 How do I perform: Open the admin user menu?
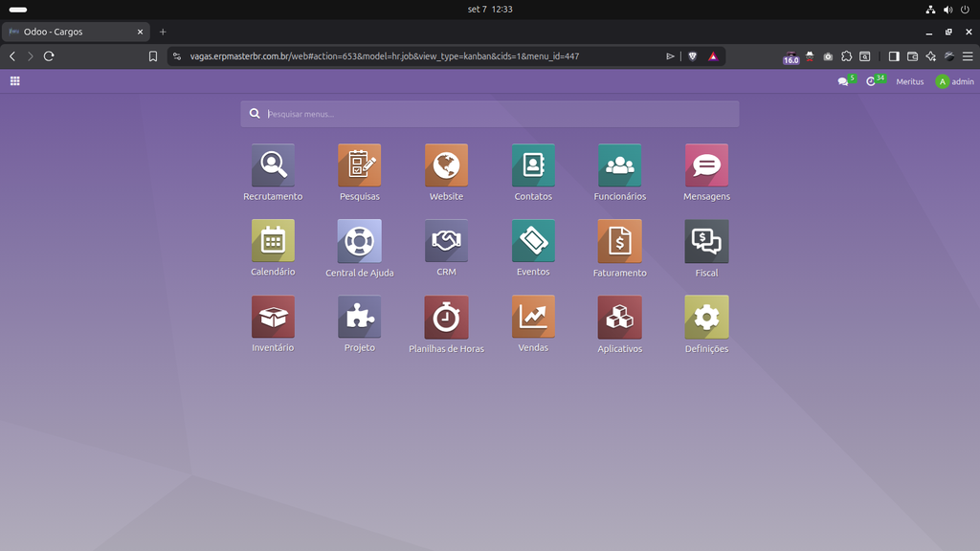(x=954, y=82)
